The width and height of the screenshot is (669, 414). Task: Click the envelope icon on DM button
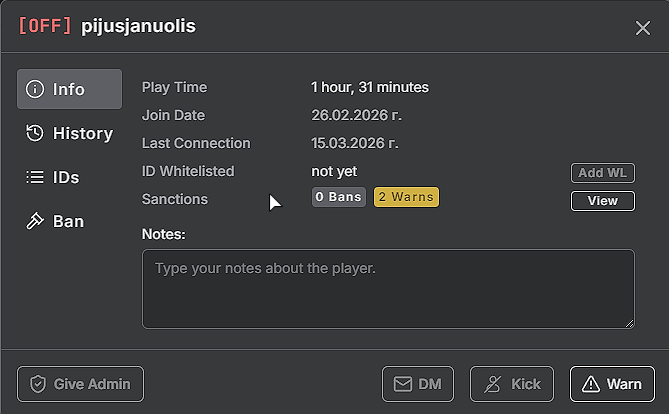point(402,384)
